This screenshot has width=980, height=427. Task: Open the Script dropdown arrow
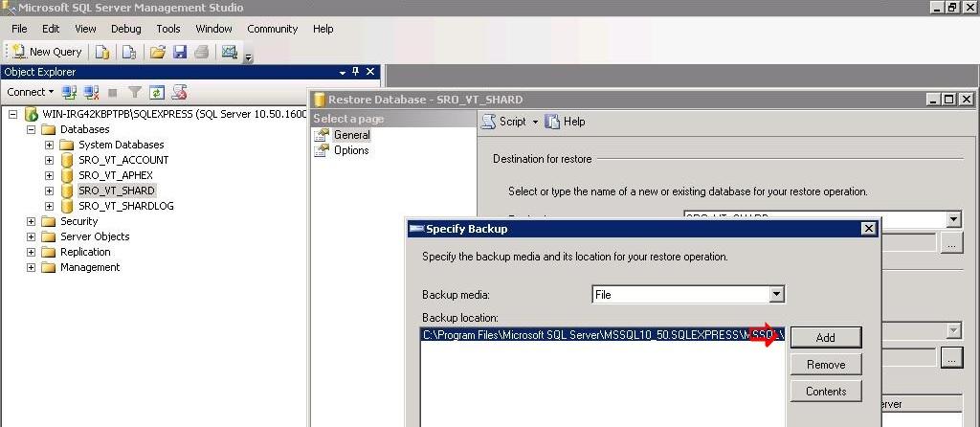point(536,122)
